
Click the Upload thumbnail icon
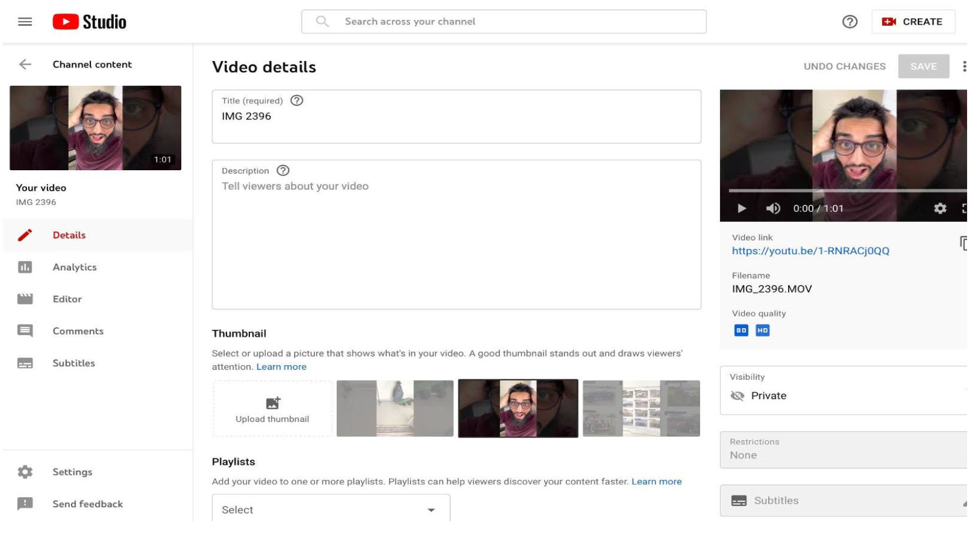tap(272, 403)
